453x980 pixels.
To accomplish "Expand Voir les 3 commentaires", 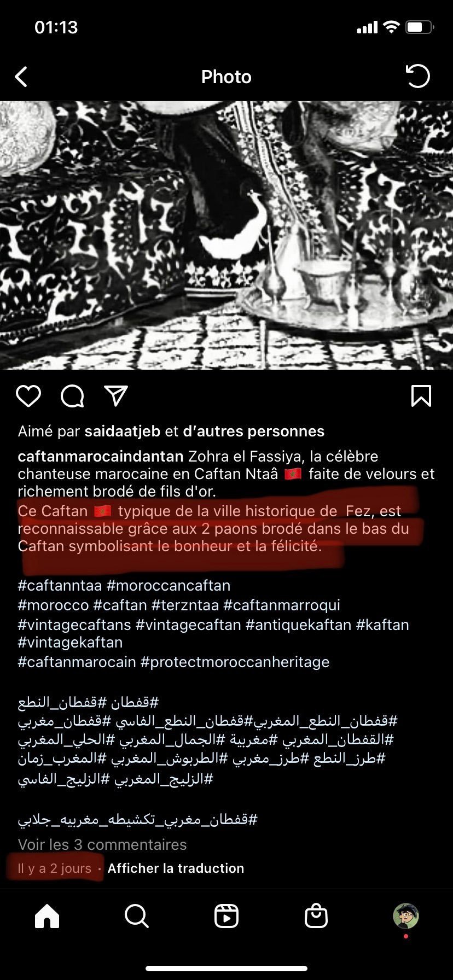I will tap(102, 844).
